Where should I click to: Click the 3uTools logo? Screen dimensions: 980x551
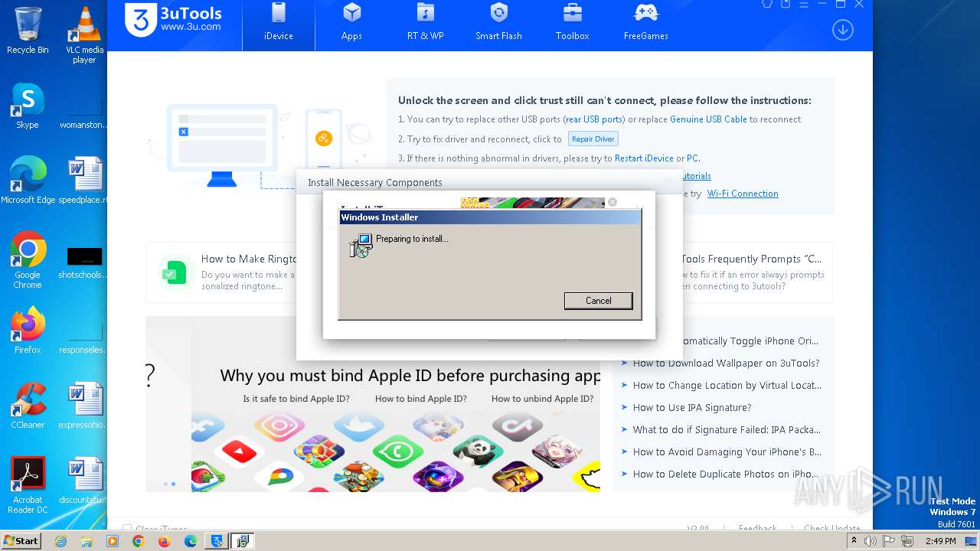[x=174, y=19]
